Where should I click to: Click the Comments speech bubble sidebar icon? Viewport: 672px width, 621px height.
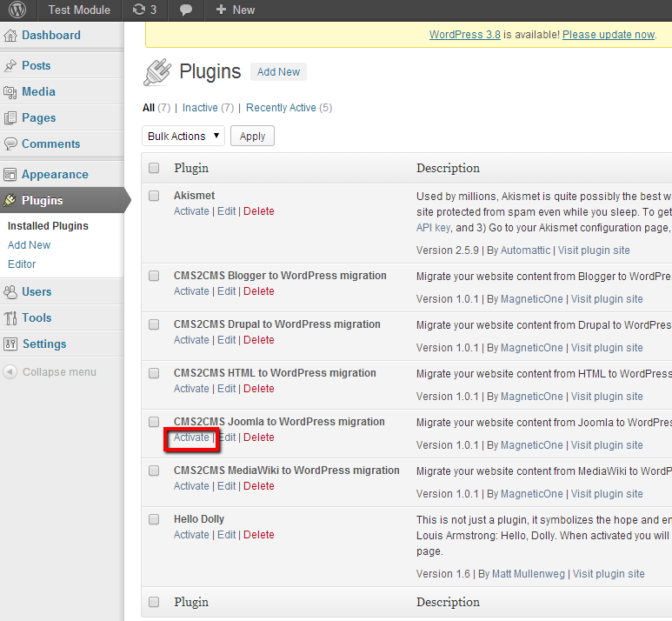coord(10,144)
